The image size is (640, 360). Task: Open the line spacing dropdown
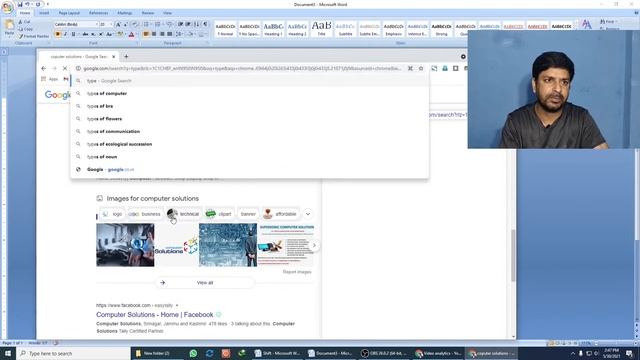(179, 34)
